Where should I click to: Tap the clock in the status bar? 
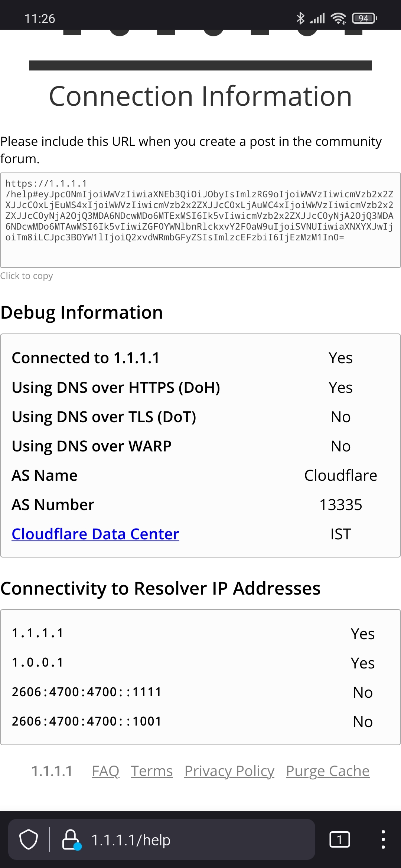(40, 19)
